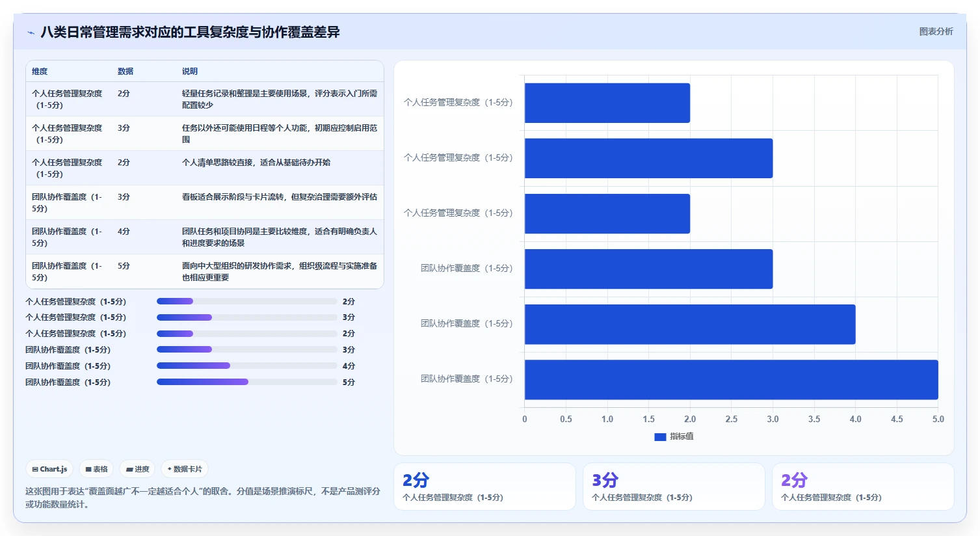This screenshot has width=980, height=536.
Task: Open the blue 2分 summary card
Action: [484, 487]
